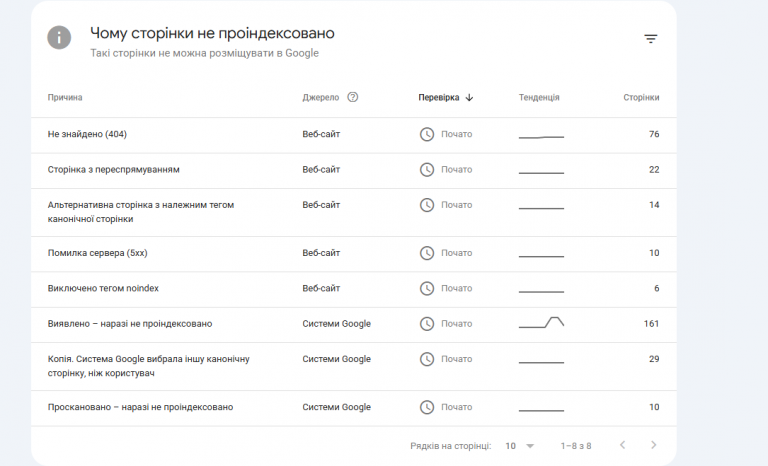Click the Рядків на сторінці label
The image size is (768, 466).
point(451,446)
